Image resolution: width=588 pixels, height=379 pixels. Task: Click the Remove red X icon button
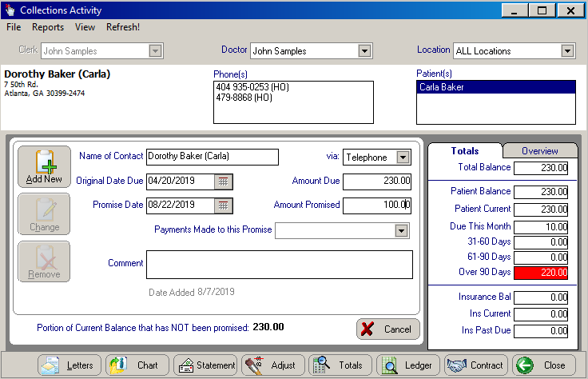pos(44,261)
